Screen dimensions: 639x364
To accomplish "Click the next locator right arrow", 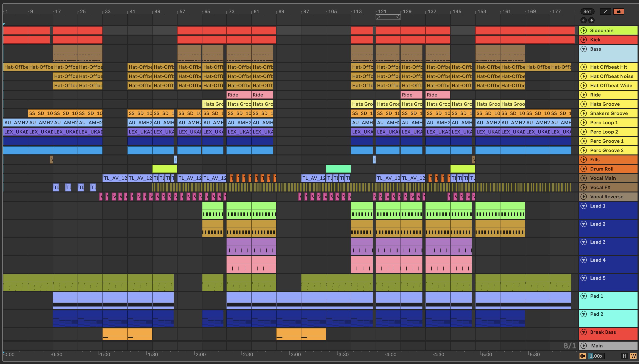I will (591, 20).
